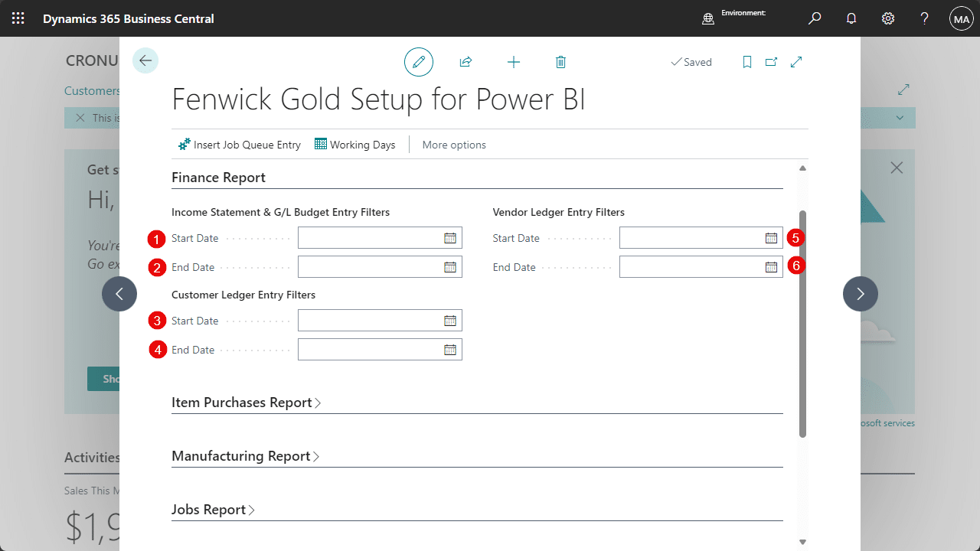Click background page expand arrows icon

[x=903, y=90]
